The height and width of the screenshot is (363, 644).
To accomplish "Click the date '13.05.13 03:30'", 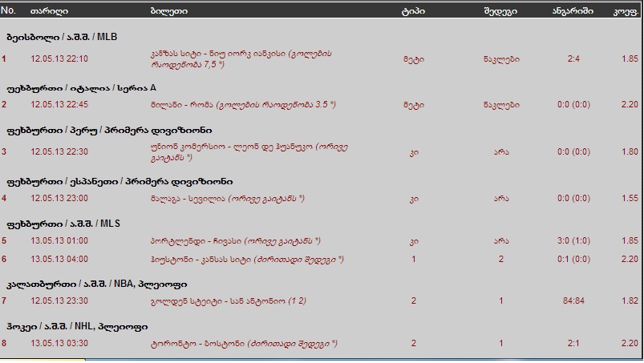I will pos(59,343).
